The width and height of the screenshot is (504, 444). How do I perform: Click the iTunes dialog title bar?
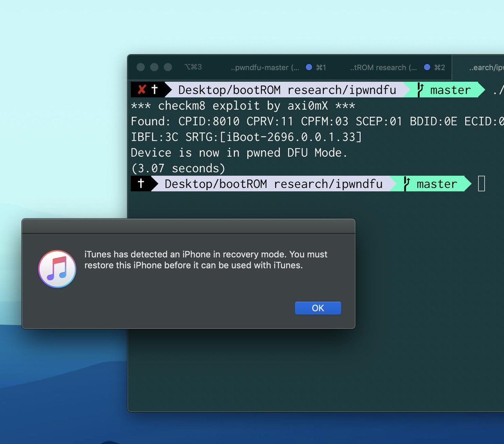tap(189, 226)
